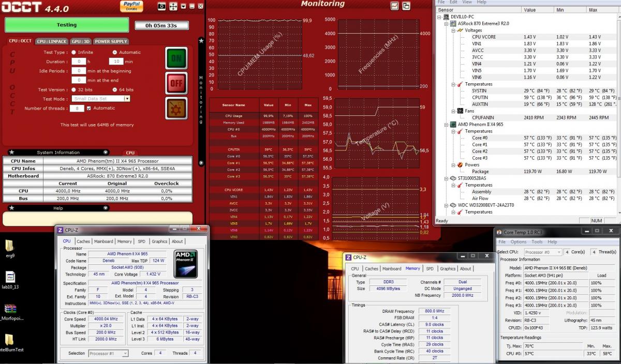This screenshot has height=364, width=621.
Task: Click the Duration hours input field
Action: [x=78, y=62]
